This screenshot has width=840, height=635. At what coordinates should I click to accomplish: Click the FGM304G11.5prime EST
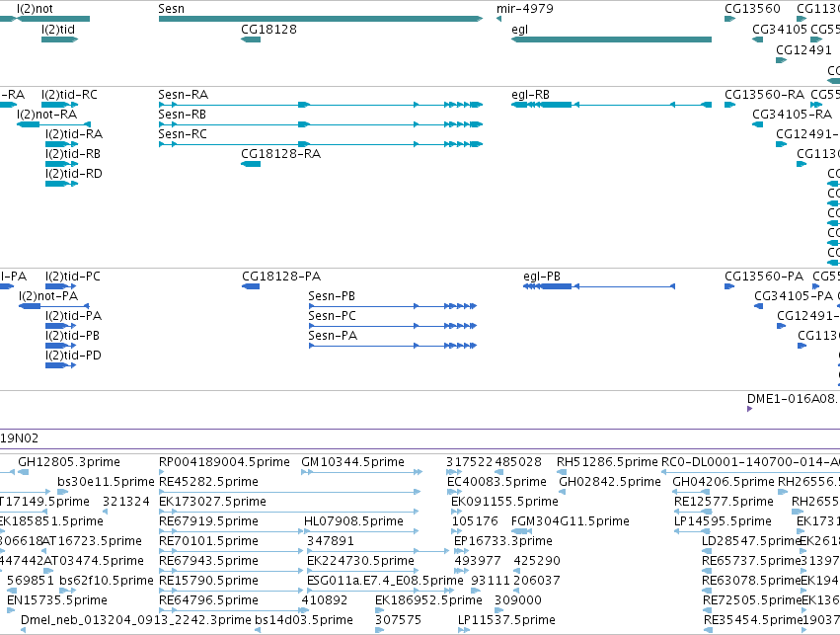coord(521,531)
